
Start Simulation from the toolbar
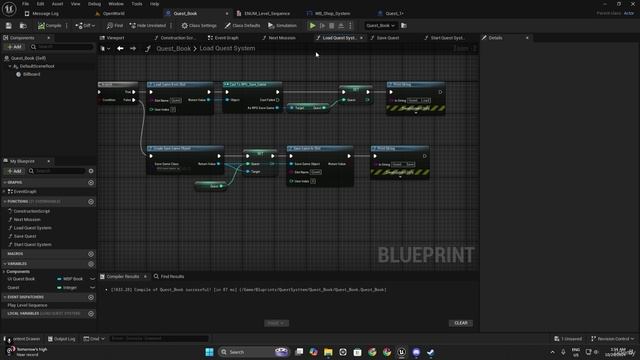282,26
